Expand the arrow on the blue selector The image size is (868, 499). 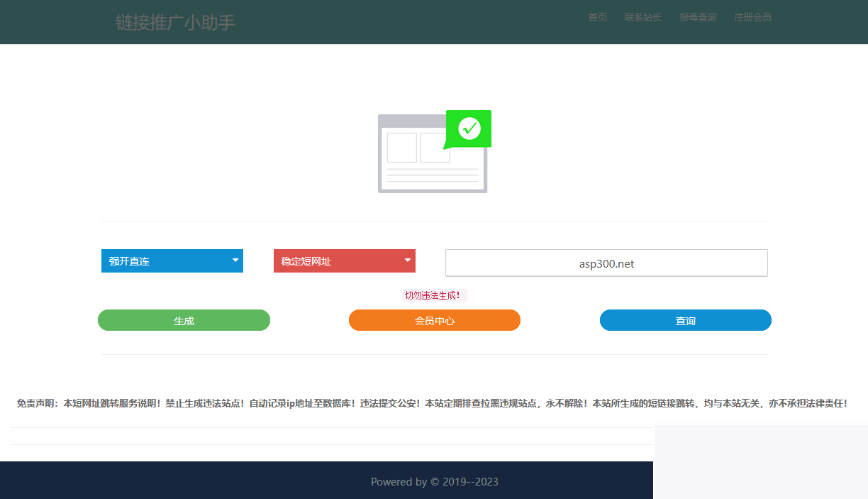tap(235, 261)
